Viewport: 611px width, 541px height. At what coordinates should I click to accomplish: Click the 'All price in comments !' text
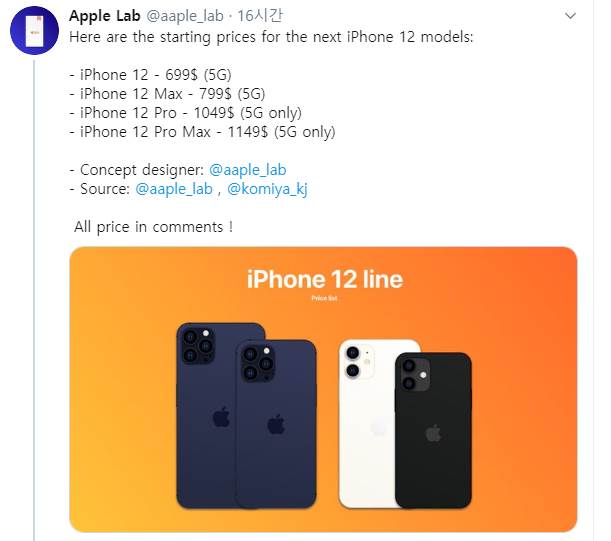154,227
